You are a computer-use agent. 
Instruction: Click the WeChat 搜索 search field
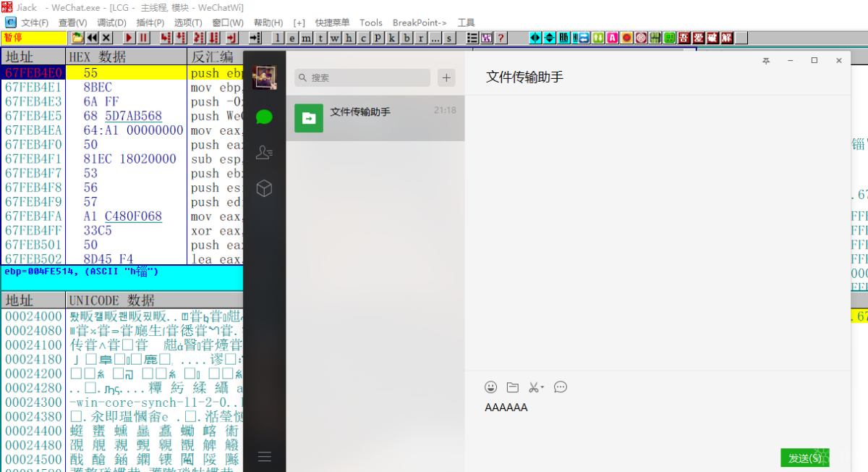point(362,77)
